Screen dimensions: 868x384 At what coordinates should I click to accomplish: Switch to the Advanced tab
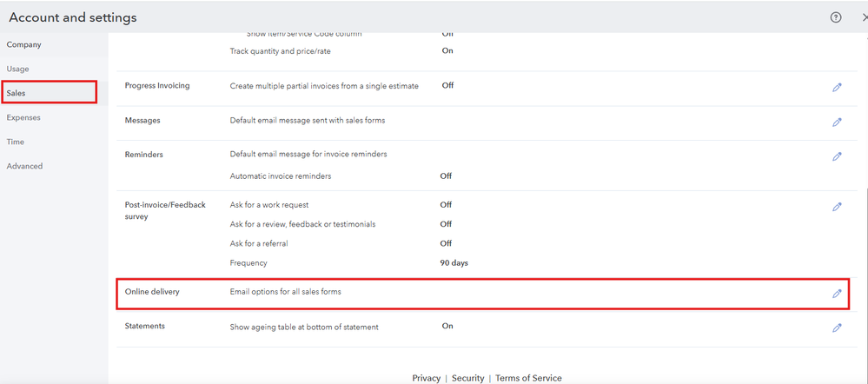(24, 166)
